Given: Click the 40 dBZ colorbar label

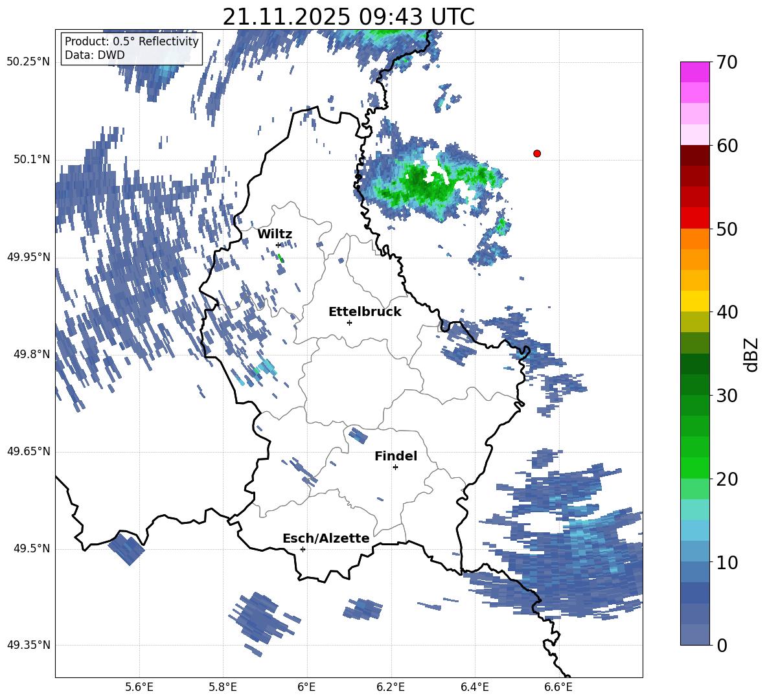Looking at the screenshot, I should pos(727,312).
